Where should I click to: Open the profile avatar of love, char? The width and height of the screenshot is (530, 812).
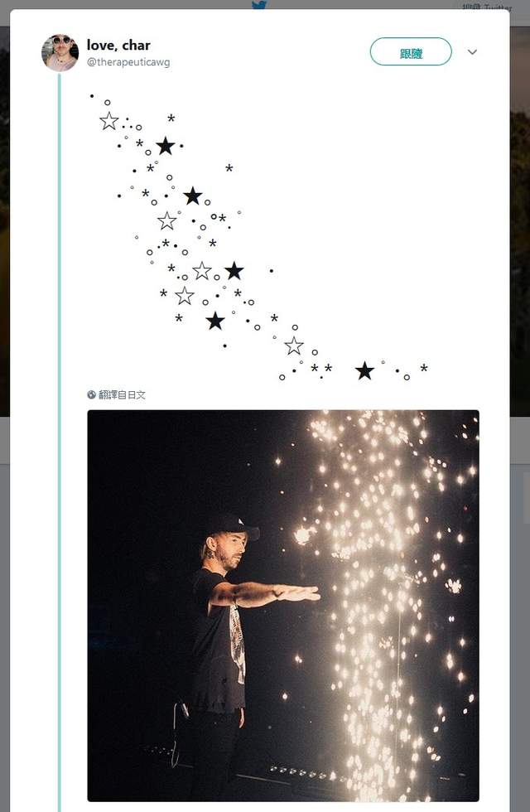click(60, 53)
